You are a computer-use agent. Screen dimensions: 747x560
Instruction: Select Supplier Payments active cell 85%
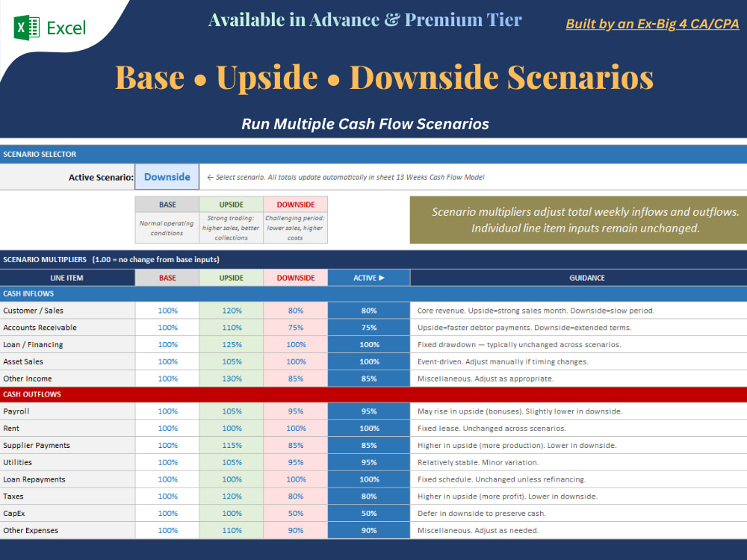tap(369, 445)
